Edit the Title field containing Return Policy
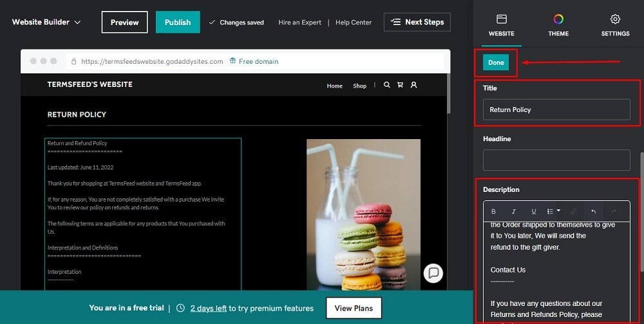This screenshot has height=324, width=644. click(556, 110)
